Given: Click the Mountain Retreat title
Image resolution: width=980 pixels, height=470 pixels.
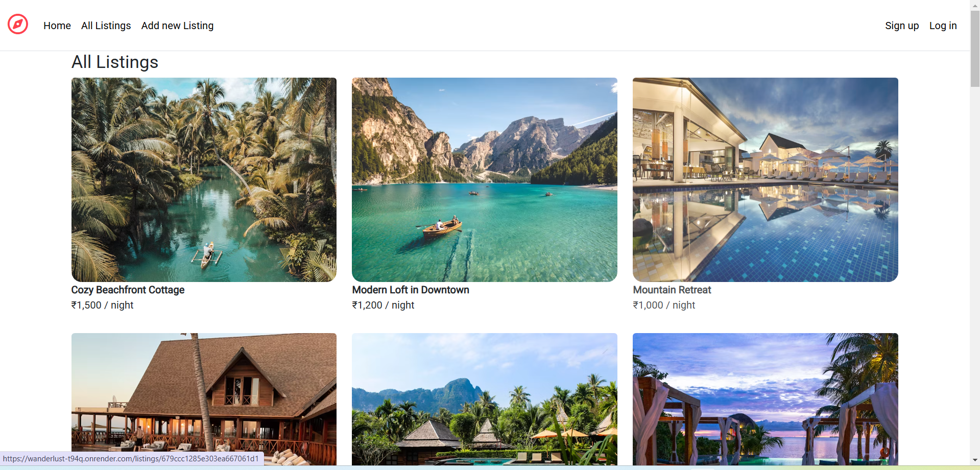Looking at the screenshot, I should point(672,290).
